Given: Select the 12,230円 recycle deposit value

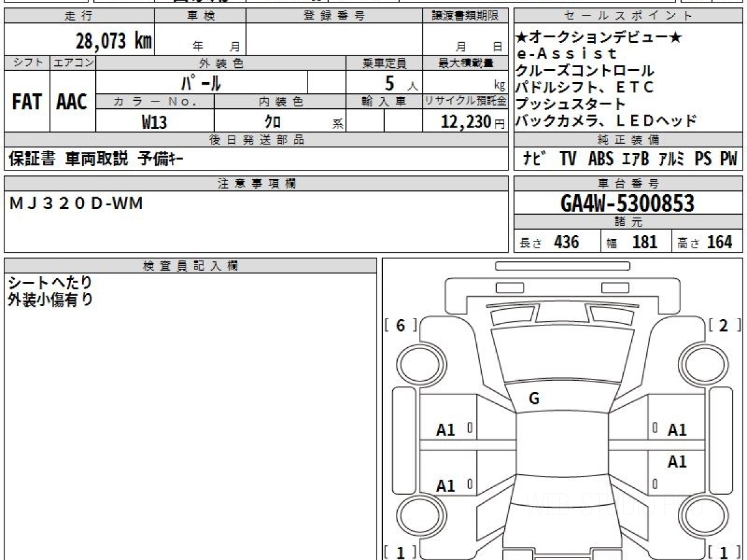Looking at the screenshot, I should 466,123.
